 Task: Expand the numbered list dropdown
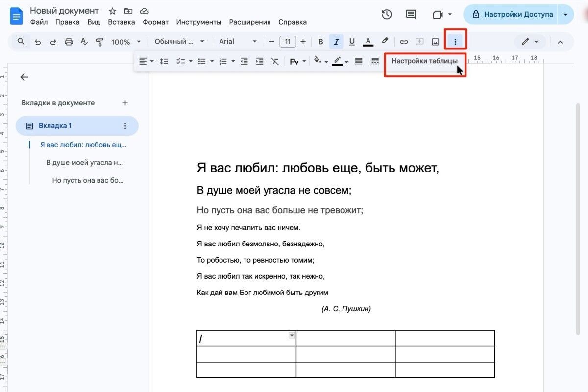(x=233, y=61)
